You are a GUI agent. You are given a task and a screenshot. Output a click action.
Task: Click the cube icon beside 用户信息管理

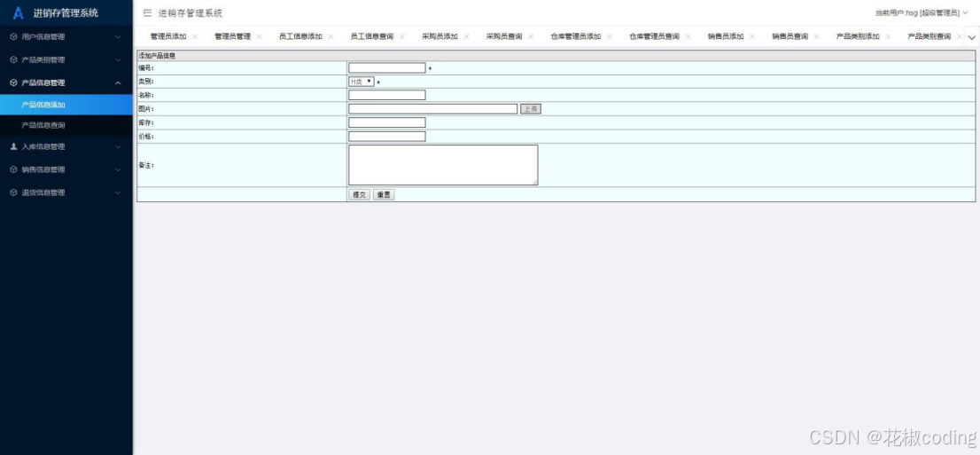pos(14,37)
